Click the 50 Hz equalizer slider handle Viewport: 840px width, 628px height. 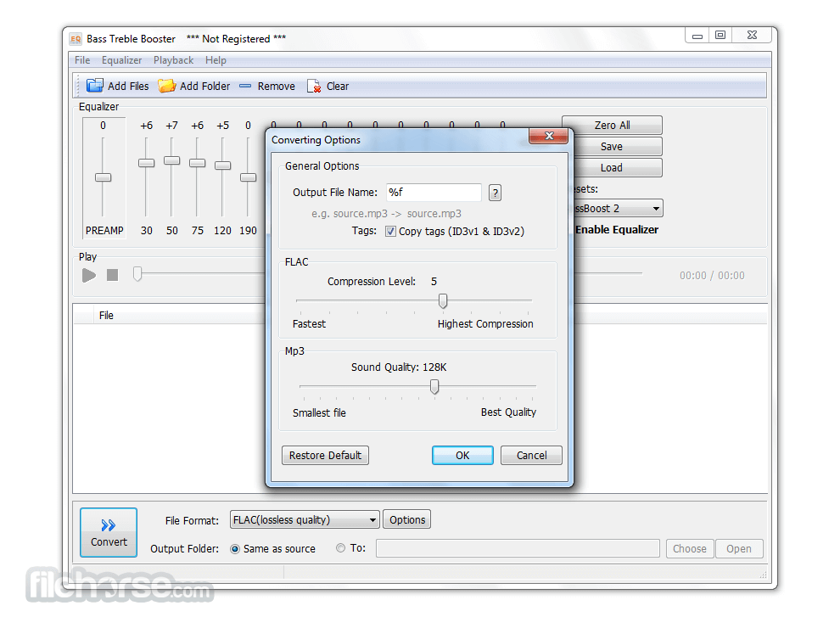pos(172,160)
